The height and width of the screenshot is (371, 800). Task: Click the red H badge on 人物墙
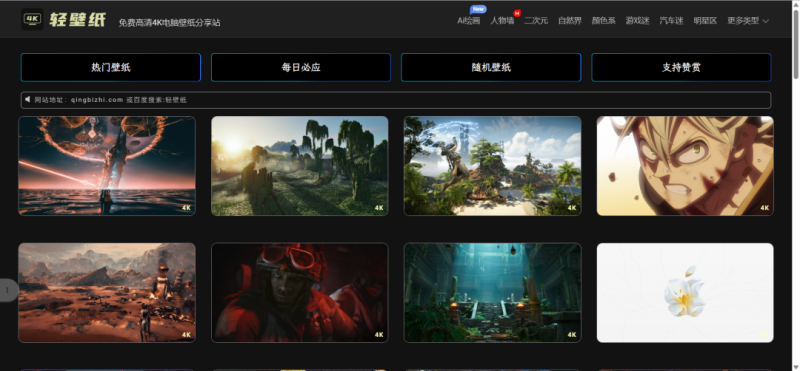pyautogui.click(x=517, y=13)
